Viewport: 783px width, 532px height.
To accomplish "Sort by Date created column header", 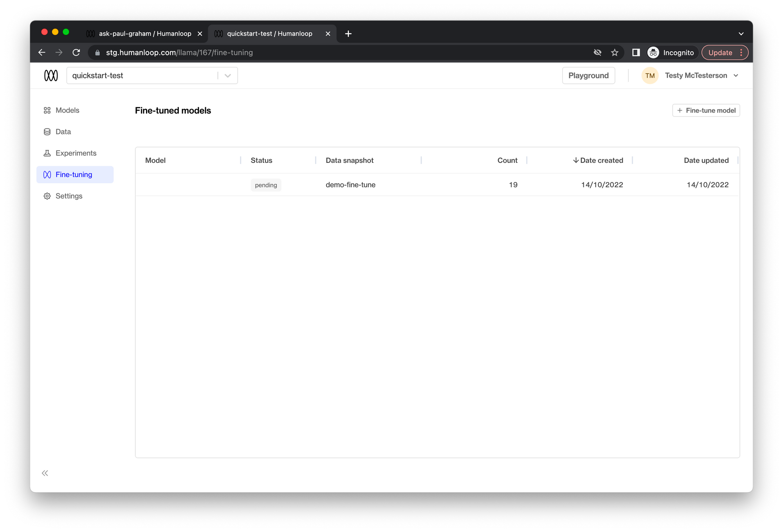I will click(598, 161).
